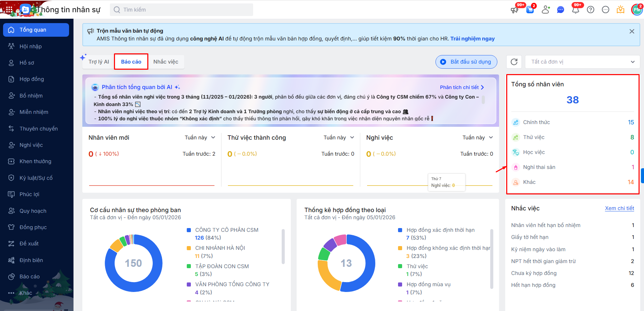Click NPT hết thời gian giảm trừ reminder
Image resolution: width=644 pixels, height=311 pixels.
tap(573, 261)
